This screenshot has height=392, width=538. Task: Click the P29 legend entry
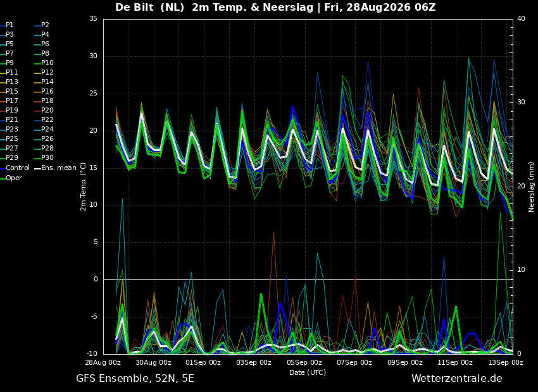tap(9, 157)
